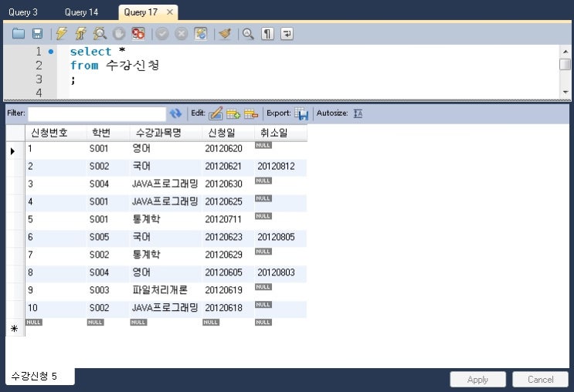This screenshot has width=574, height=392.
Task: Select the cell 20120620
Action: pos(228,149)
